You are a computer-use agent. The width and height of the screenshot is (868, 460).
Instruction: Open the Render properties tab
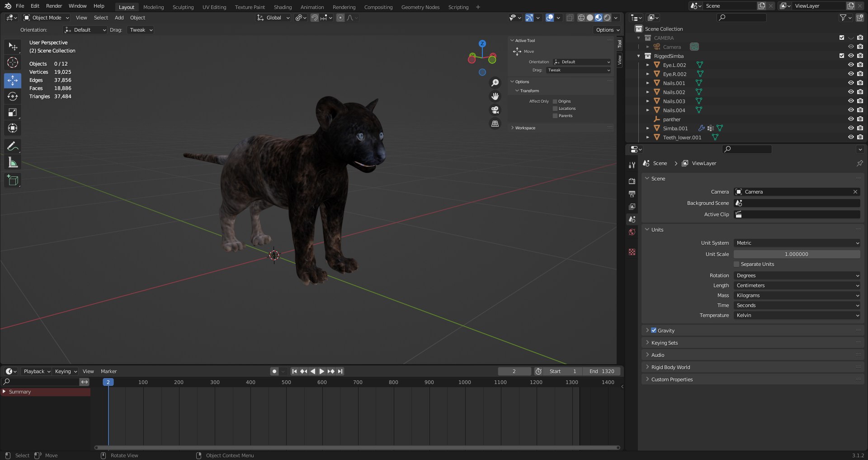click(632, 181)
